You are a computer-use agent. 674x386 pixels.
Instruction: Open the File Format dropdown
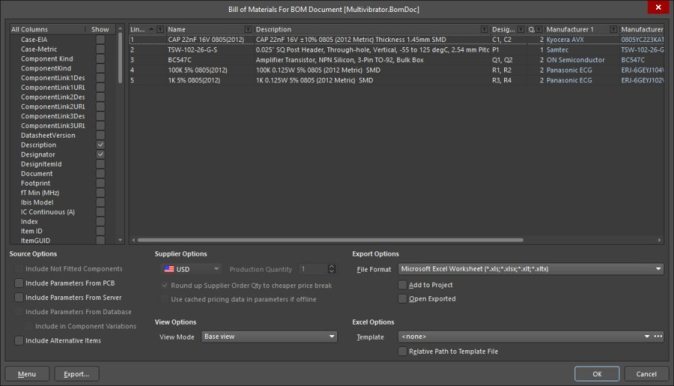[x=658, y=269]
